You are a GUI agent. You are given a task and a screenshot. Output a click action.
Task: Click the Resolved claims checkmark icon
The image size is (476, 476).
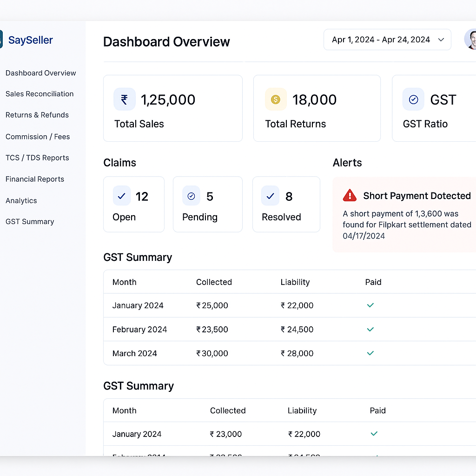[270, 196]
